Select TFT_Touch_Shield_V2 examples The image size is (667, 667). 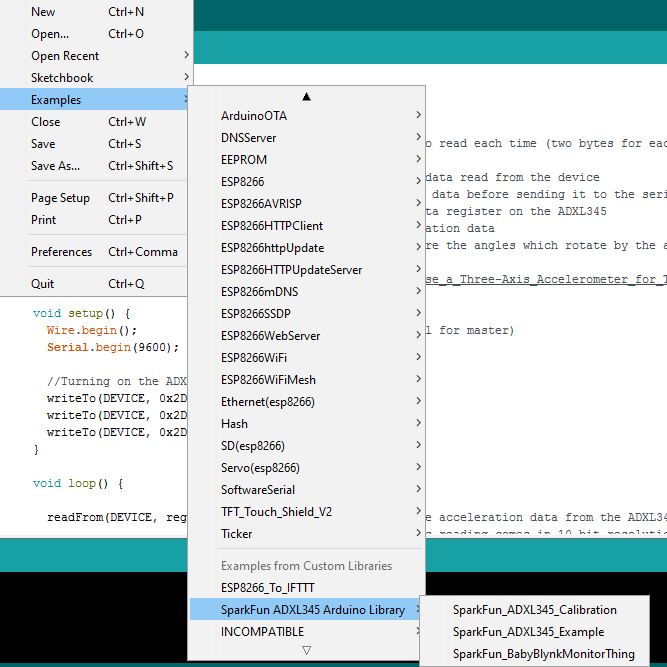(x=306, y=512)
